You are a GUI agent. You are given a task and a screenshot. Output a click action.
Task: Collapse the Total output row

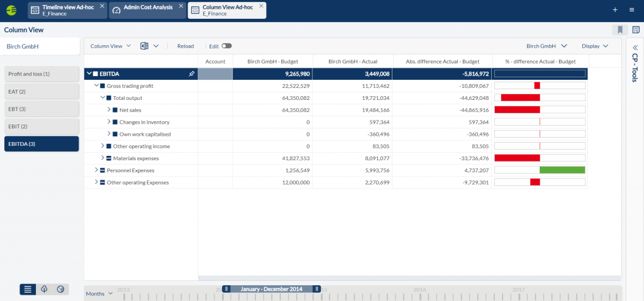[x=103, y=98]
